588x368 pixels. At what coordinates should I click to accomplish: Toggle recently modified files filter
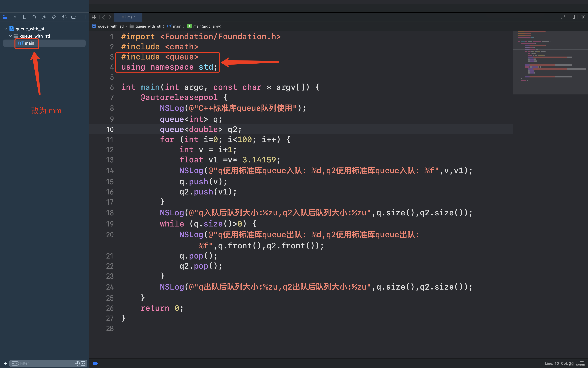click(77, 363)
